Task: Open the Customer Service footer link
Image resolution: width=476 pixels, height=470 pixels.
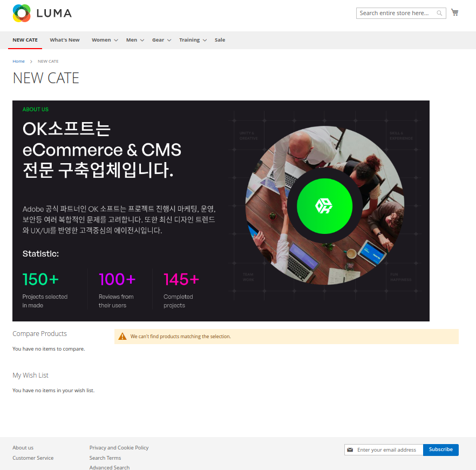Action: click(x=33, y=458)
